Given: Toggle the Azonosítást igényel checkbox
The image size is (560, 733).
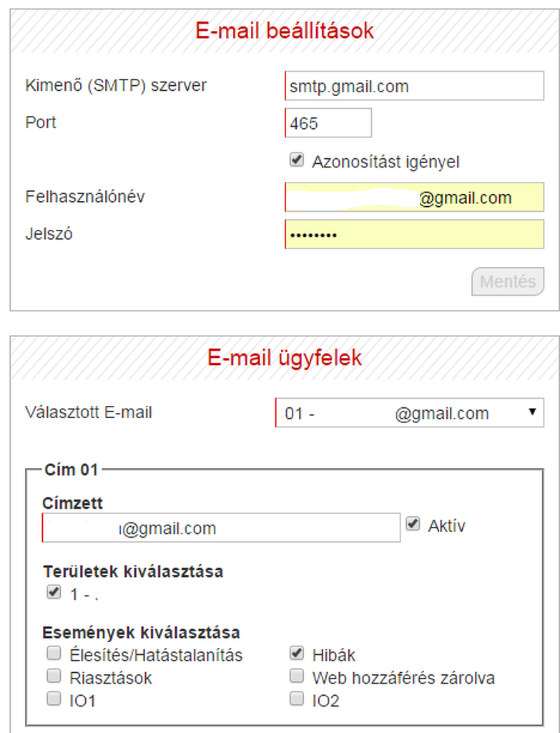Looking at the screenshot, I should 297,160.
